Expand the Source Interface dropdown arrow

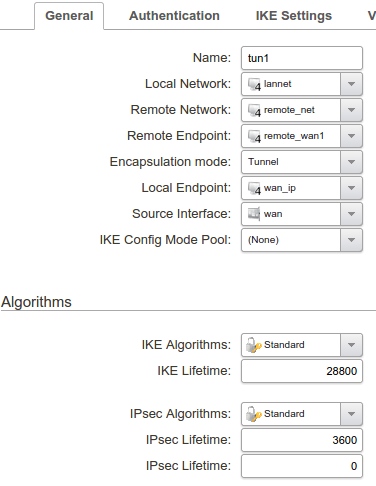(351, 214)
